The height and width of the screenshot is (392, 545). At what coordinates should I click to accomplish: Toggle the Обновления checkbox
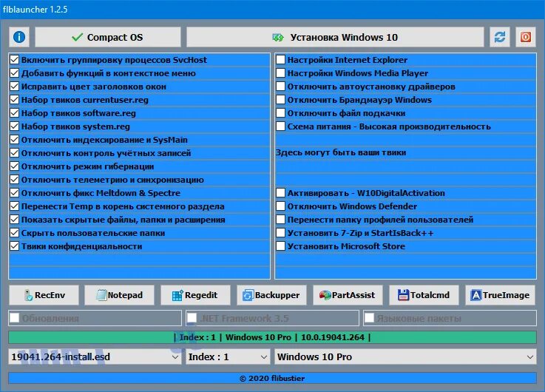pyautogui.click(x=15, y=317)
